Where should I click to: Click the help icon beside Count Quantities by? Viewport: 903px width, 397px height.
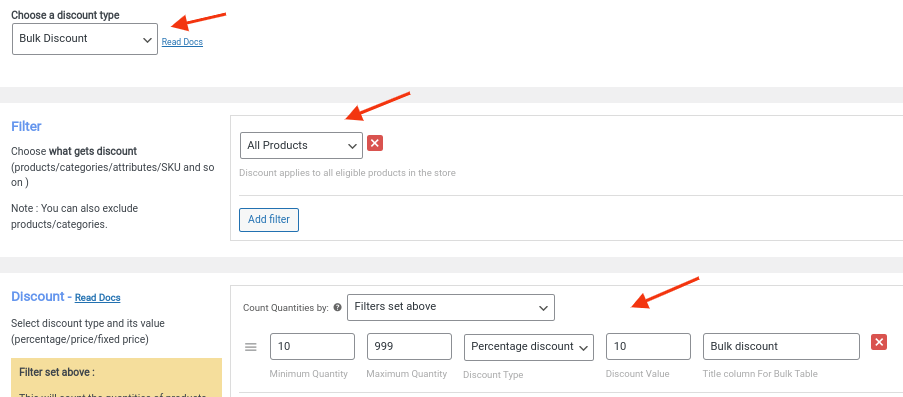(337, 308)
